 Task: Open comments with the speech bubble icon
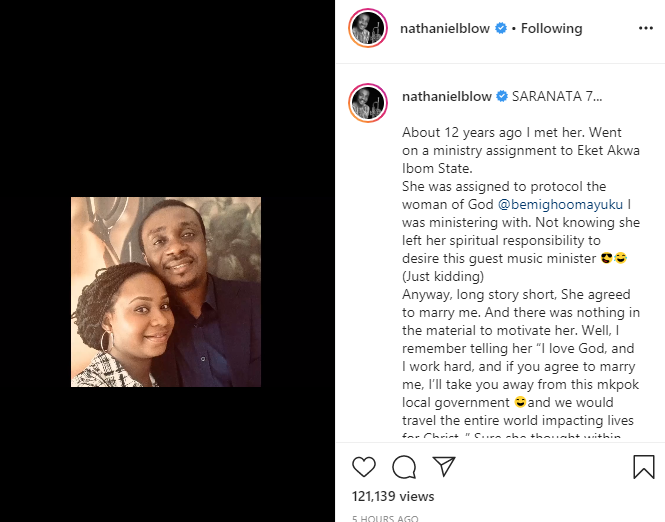click(x=404, y=467)
